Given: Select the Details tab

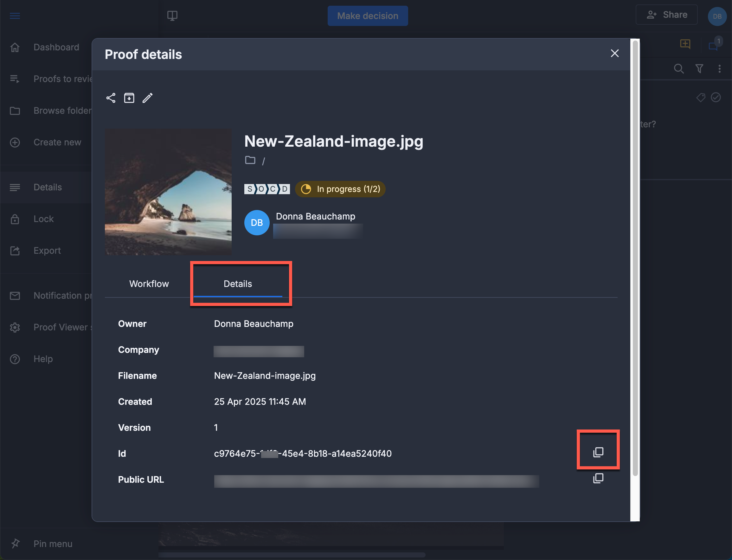Looking at the screenshot, I should click(237, 284).
